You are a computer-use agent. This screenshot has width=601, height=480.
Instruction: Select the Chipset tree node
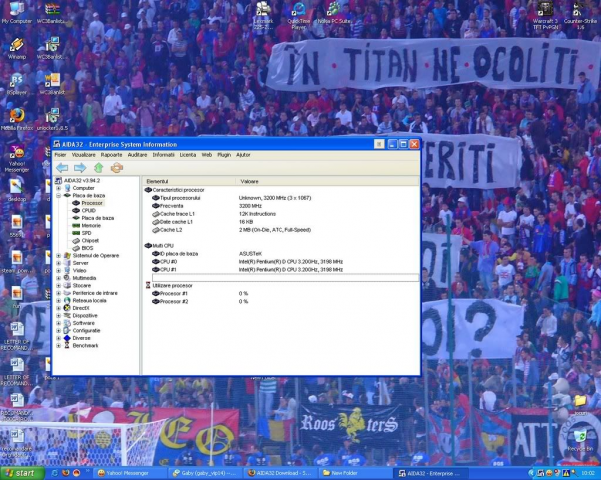pos(90,240)
